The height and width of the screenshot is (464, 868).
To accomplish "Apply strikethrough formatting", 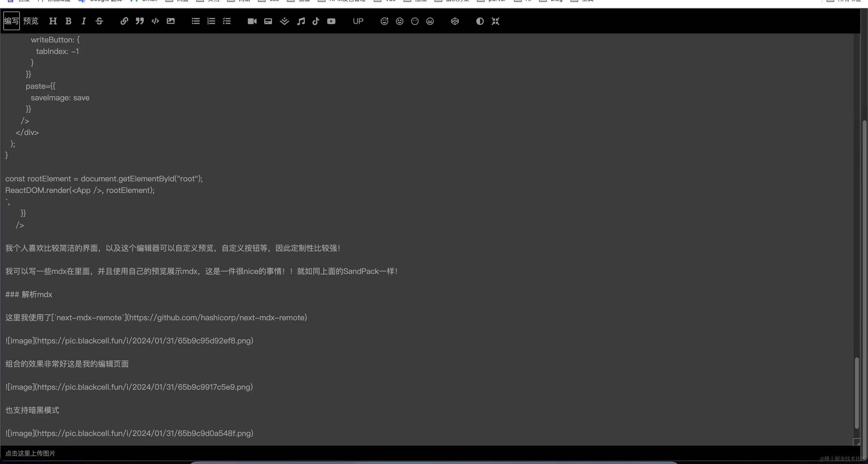I will [x=99, y=21].
